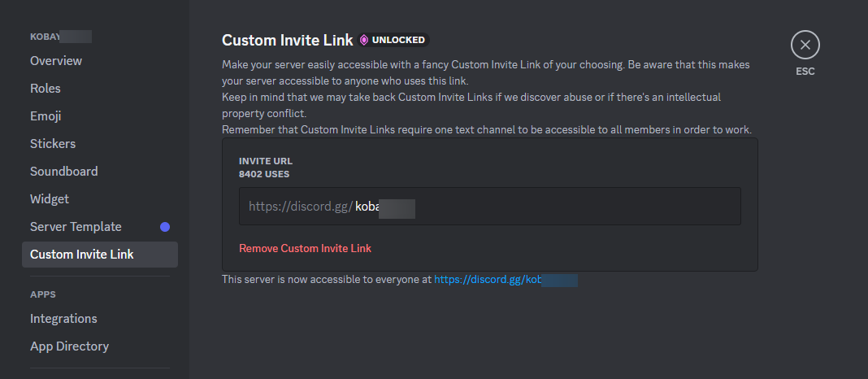Open the Emoji settings section
This screenshot has width=868, height=379.
pos(46,116)
